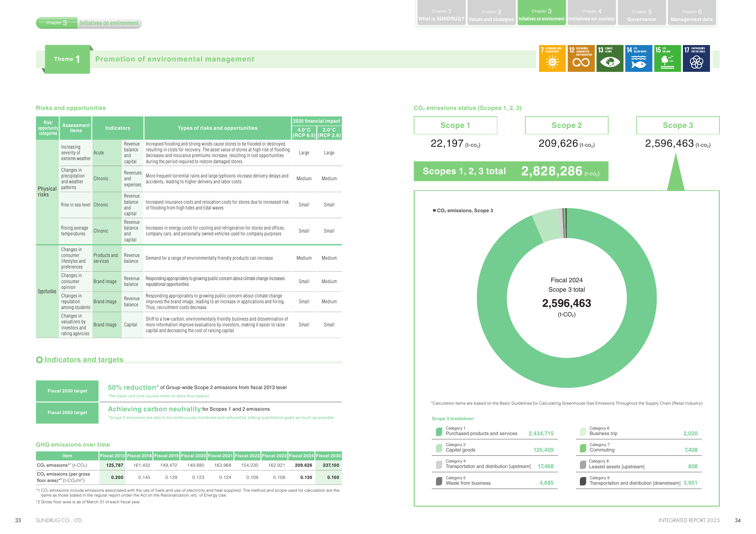Click the Category 7 Commuting legend swatch
Screen dimensions: 756x534
583,448
